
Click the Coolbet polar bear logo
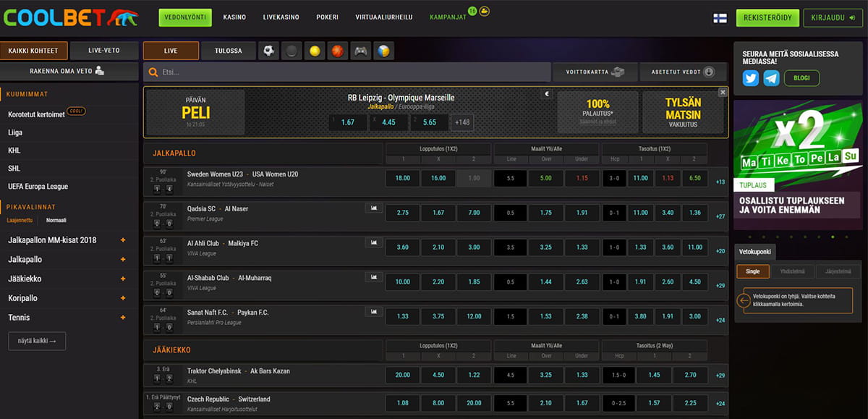click(122, 18)
